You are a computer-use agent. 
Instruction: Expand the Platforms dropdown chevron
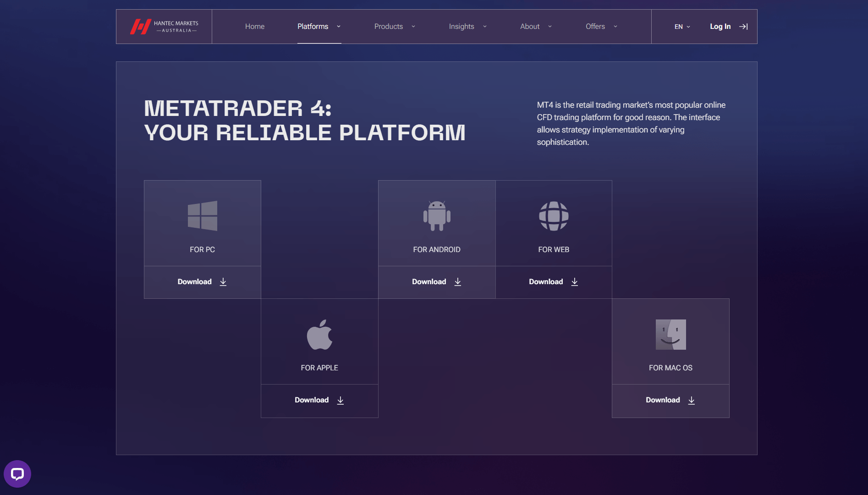click(339, 27)
